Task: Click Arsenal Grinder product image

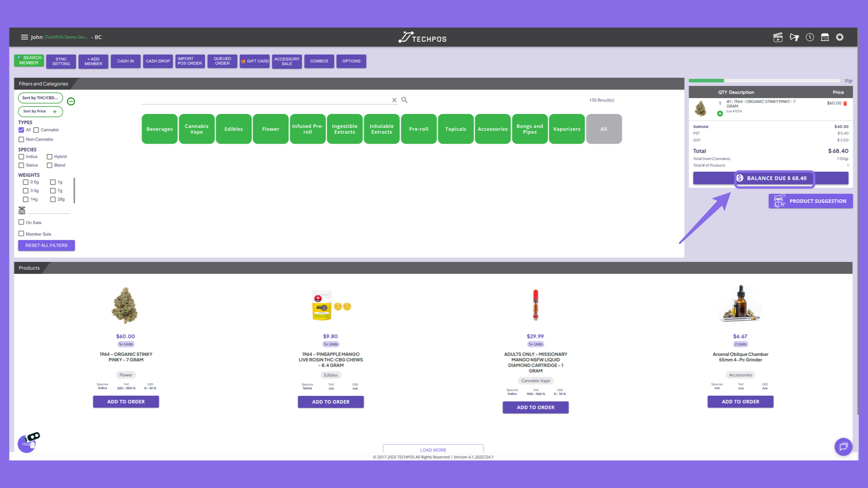Action: (x=741, y=303)
